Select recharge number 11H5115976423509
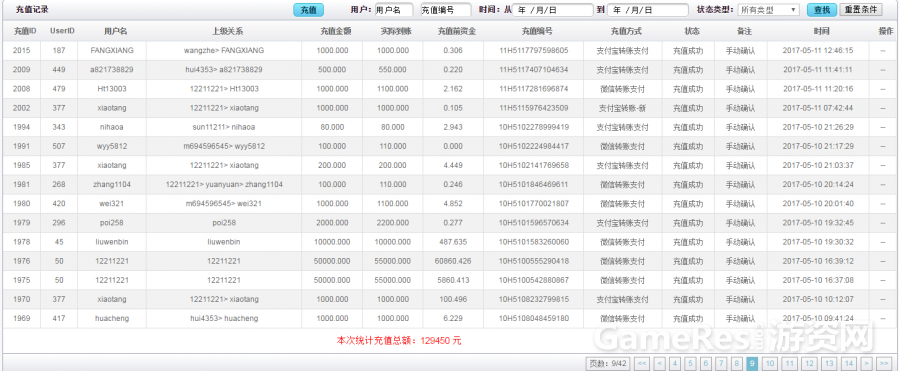Screen dimensions: 899x371 (534, 108)
